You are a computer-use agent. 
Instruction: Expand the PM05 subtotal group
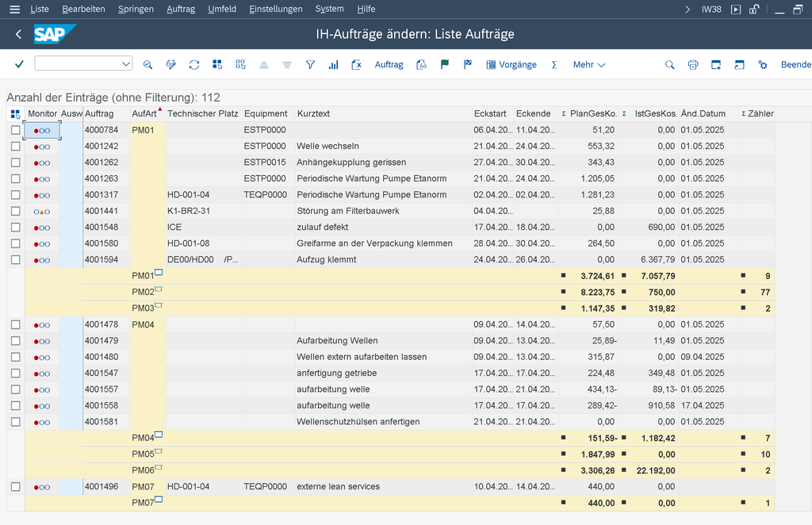(159, 451)
